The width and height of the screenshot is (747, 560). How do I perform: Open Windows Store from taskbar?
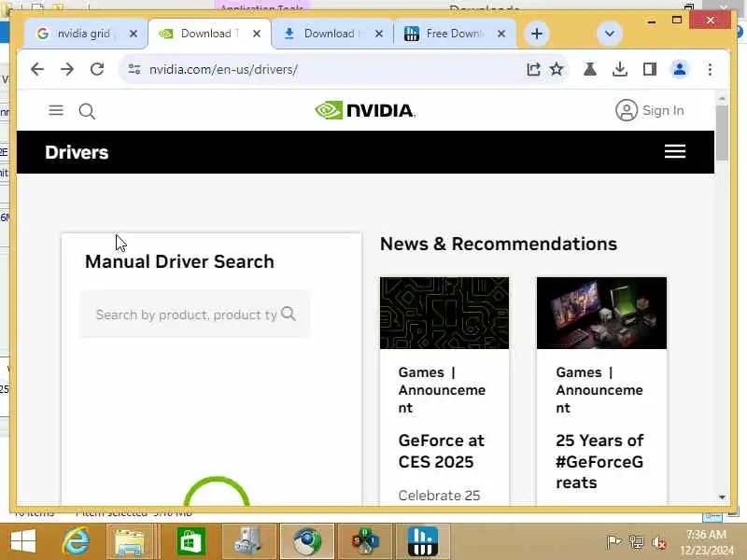click(x=191, y=541)
